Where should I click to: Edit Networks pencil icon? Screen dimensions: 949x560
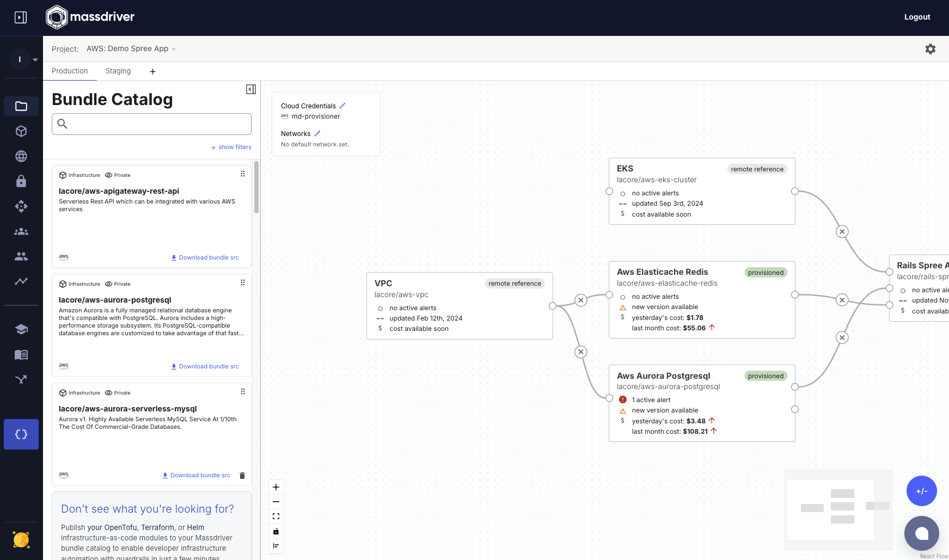[317, 133]
